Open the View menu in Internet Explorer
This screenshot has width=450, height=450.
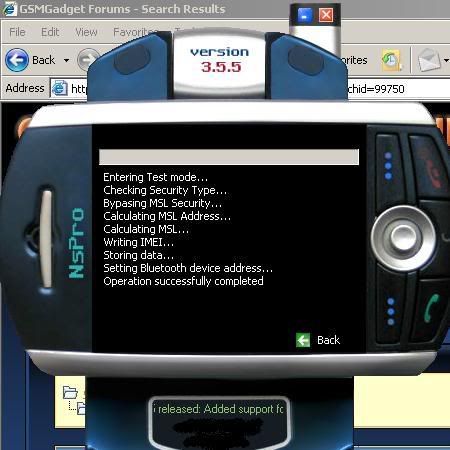(x=86, y=32)
